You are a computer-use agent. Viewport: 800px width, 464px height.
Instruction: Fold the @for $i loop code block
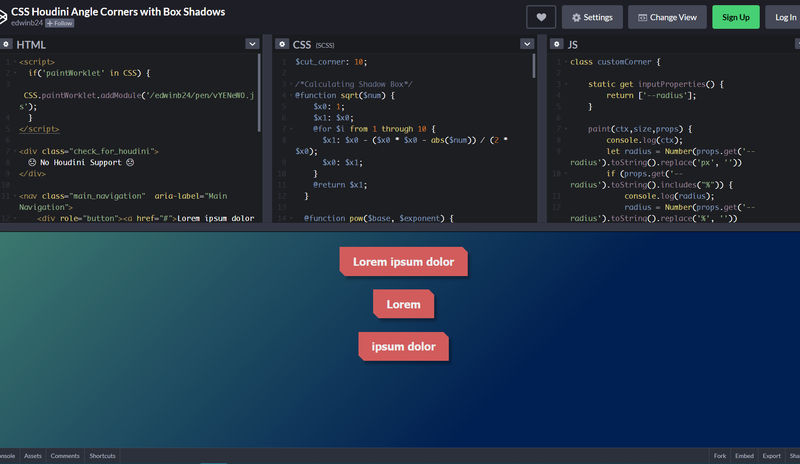291,129
